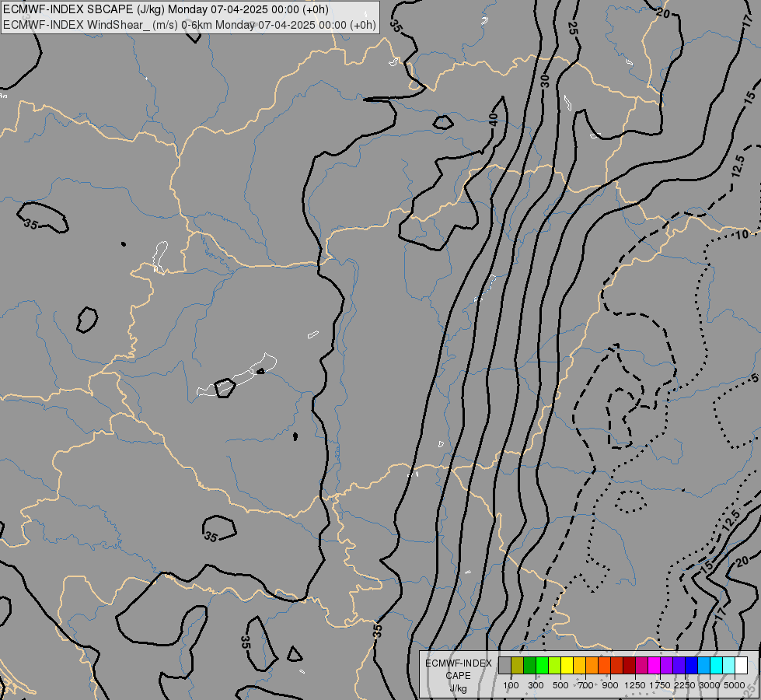The height and width of the screenshot is (700, 761).
Task: Click the 2250 legend value
Action: click(x=685, y=685)
